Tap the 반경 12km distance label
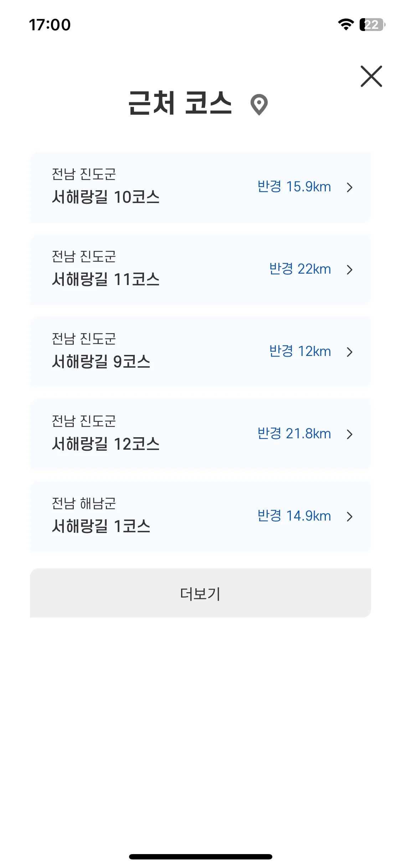Screen dimensions: 401x868 (300, 351)
